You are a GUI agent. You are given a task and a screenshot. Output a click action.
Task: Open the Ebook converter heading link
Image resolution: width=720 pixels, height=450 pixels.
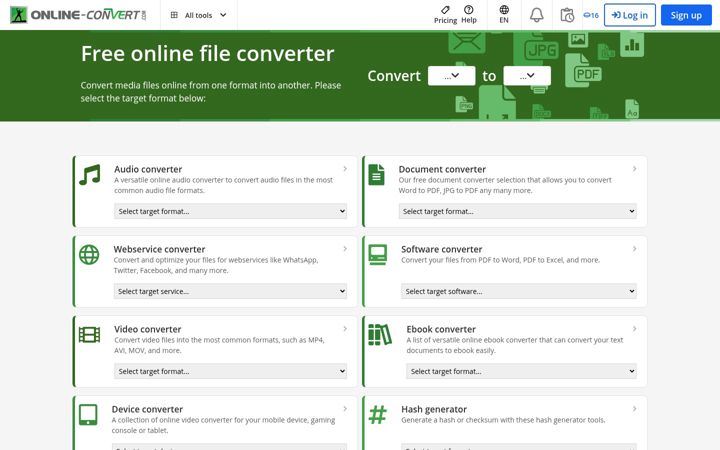pos(441,329)
